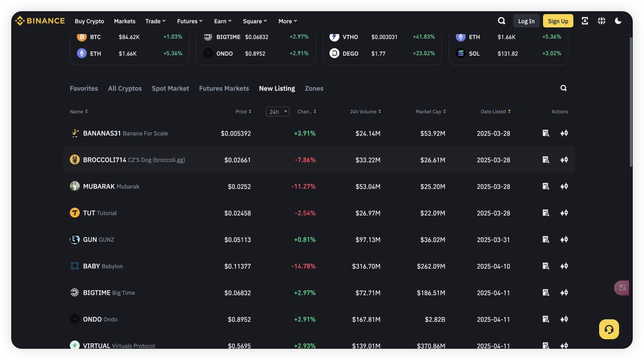Screen dimensions: 644x360
Task: Open BIGTIME detail icon
Action: point(546,293)
